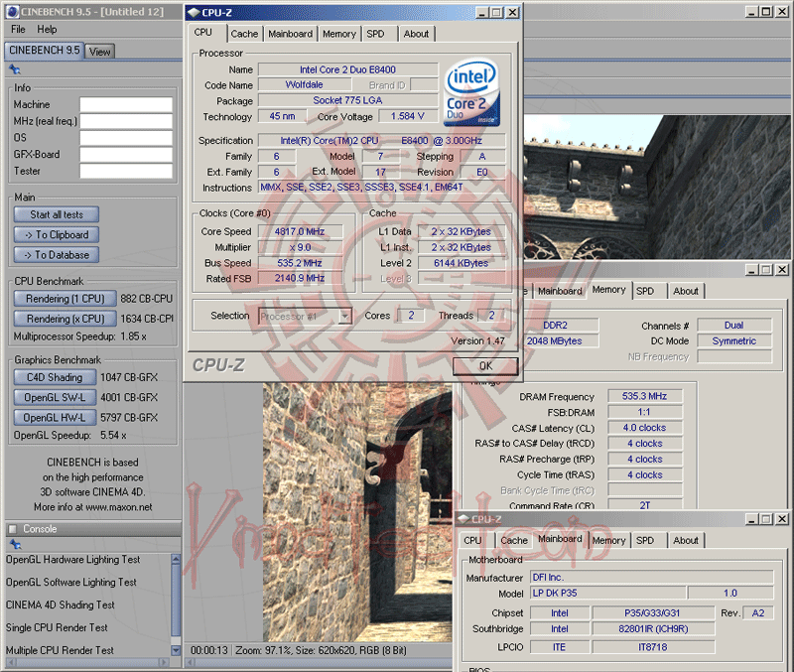Open the File menu in CINEBENCH
Image resolution: width=794 pixels, height=672 pixels.
coord(18,30)
